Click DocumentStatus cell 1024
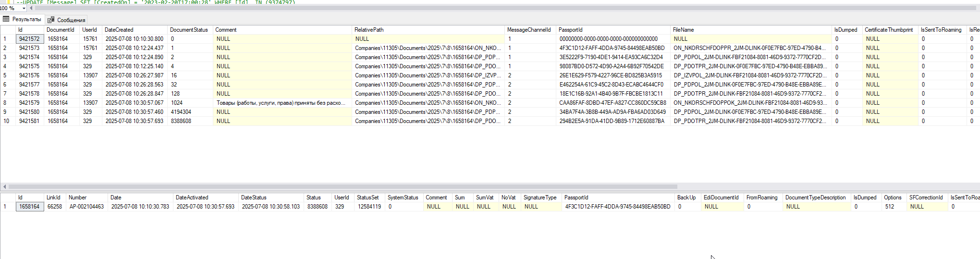The image size is (980, 259). (190, 103)
